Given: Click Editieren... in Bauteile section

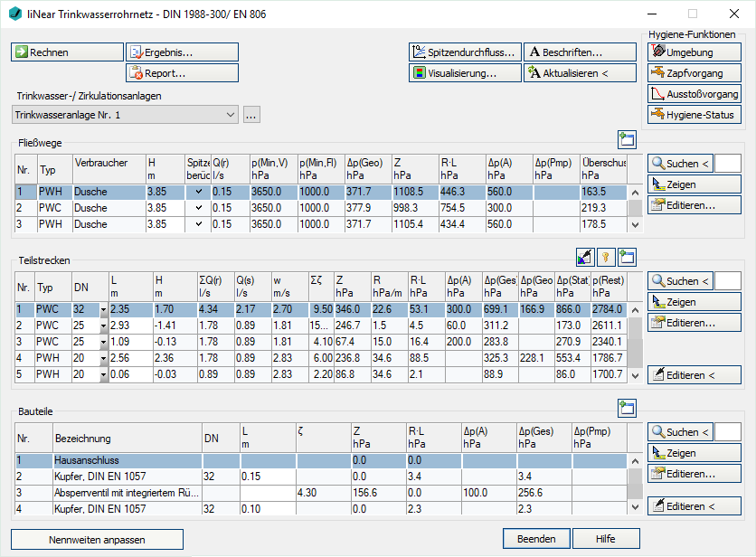Looking at the screenshot, I should pyautogui.click(x=695, y=473).
